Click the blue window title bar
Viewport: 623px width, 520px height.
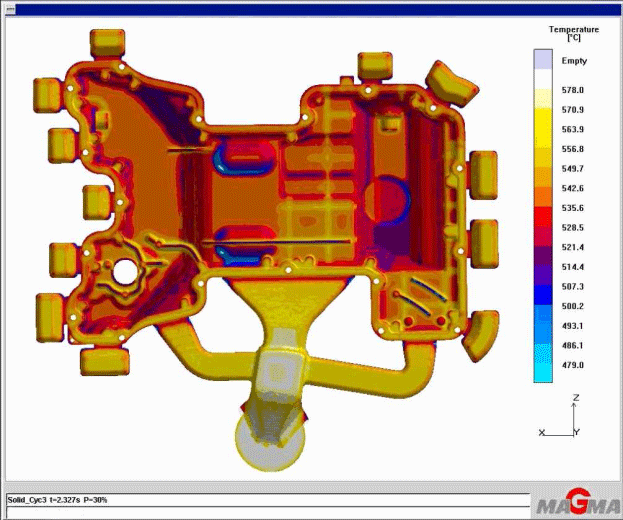click(311, 8)
